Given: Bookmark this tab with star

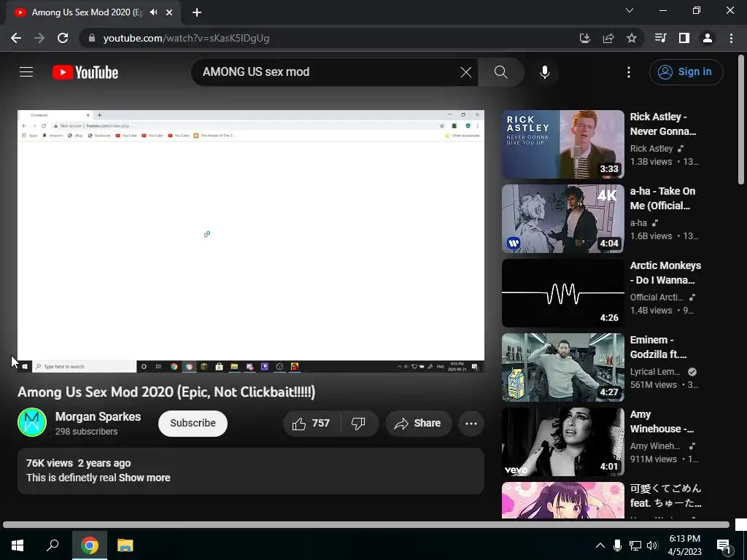Looking at the screenshot, I should tap(632, 38).
